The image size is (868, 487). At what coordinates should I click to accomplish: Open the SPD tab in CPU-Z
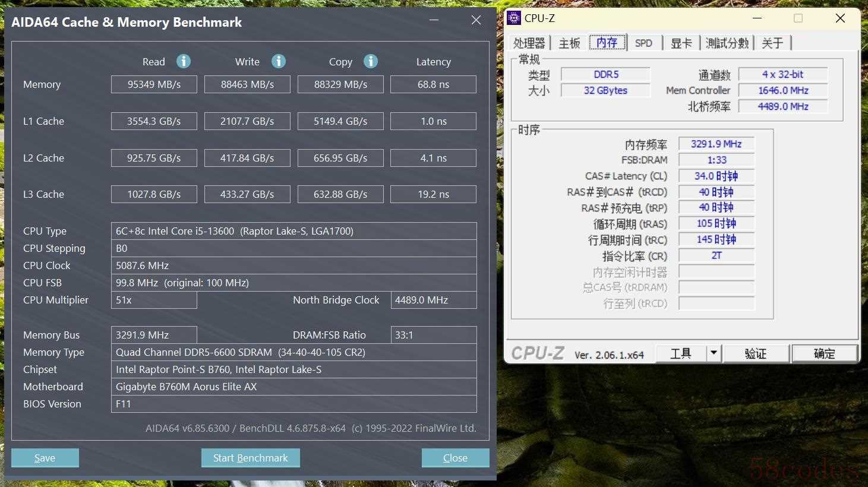[x=643, y=43]
